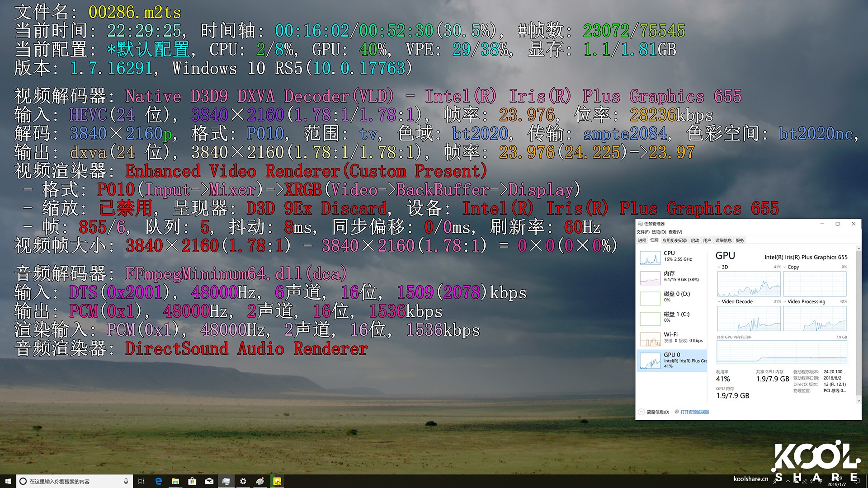This screenshot has height=488, width=868.
Task: Launch Microsoft Edge from the taskbar
Action: point(158,481)
